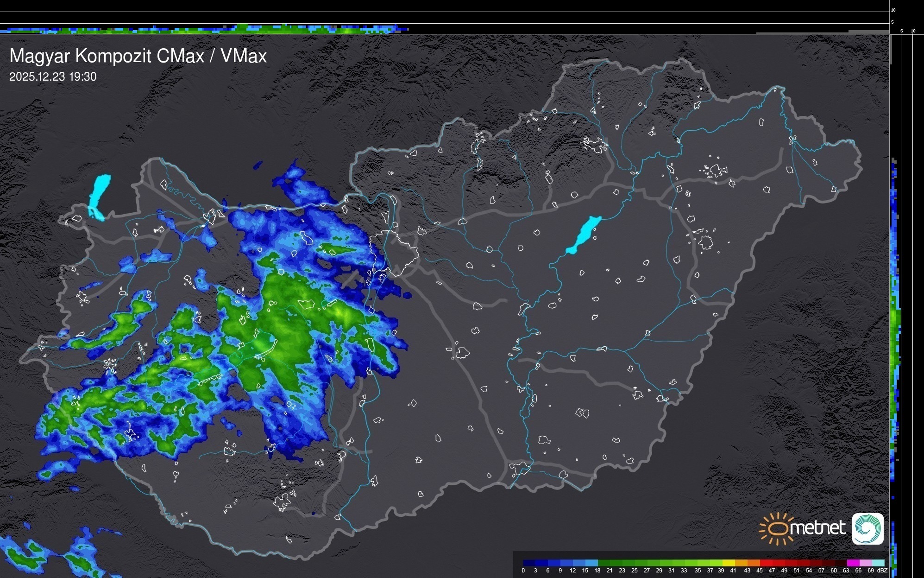Click the 2025.12.23 19:30 timestamp

tap(53, 77)
